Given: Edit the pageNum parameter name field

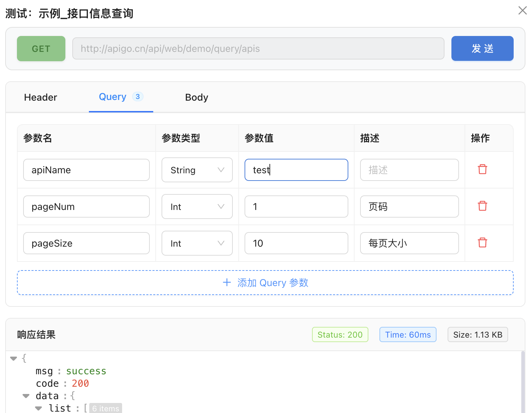Looking at the screenshot, I should tap(86, 206).
